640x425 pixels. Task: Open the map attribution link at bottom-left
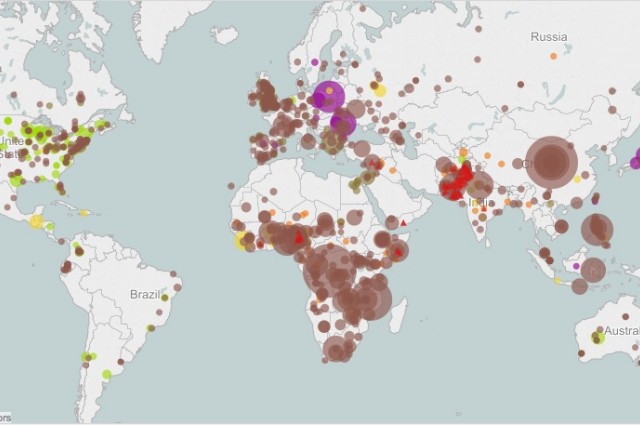tap(5, 416)
